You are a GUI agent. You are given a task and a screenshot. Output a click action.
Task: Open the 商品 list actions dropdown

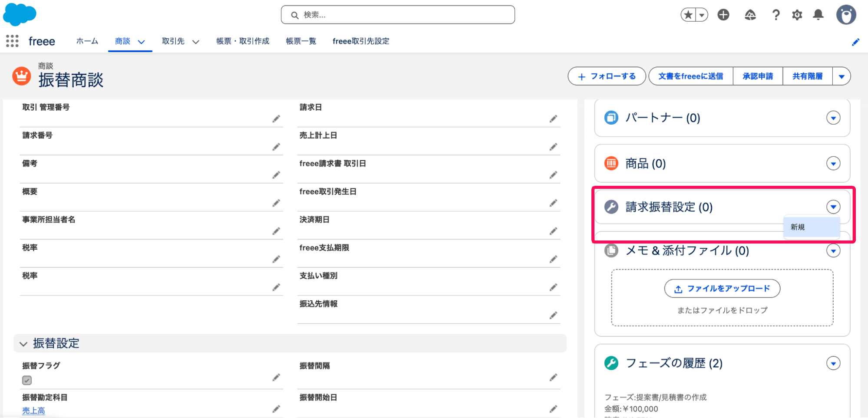tap(833, 163)
